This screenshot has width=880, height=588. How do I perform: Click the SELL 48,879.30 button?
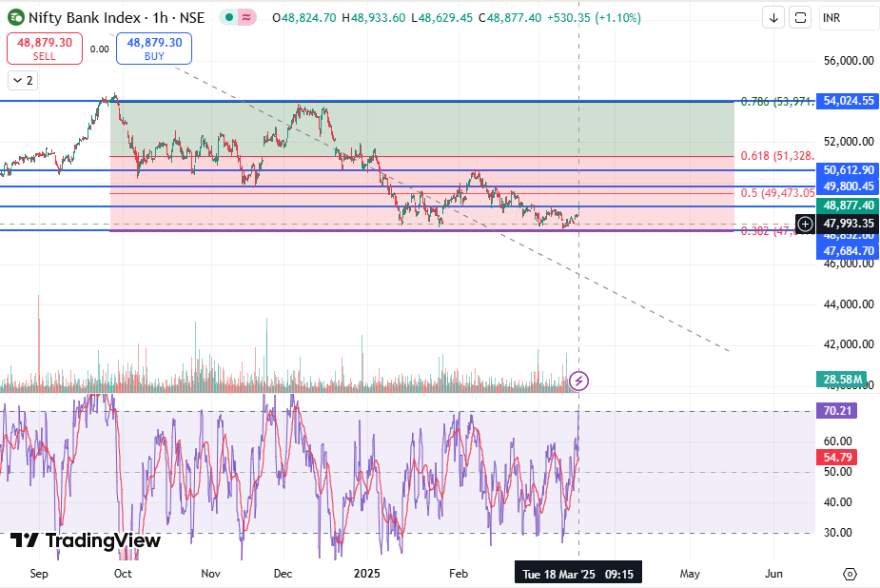[45, 49]
